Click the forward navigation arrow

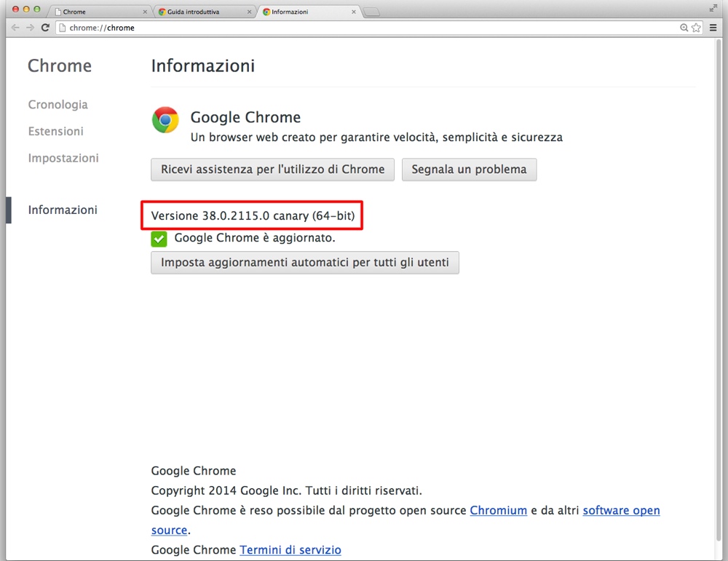coord(30,28)
